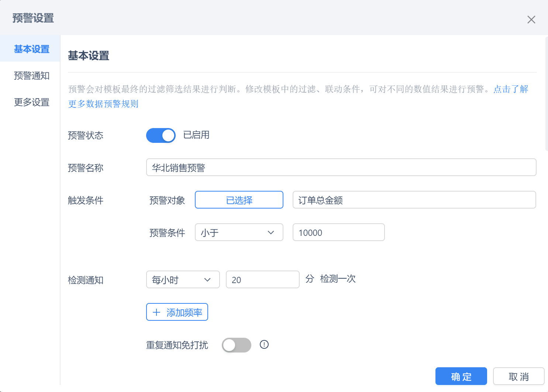548x392 pixels.
Task: Select the 基本设置 sidebar tab
Action: tap(31, 49)
